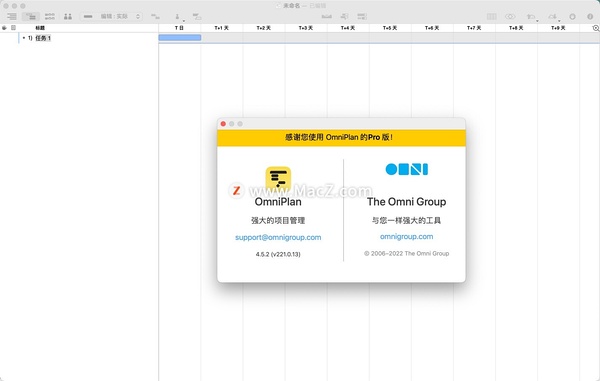Click the status column header icon
The image size is (600, 381).
click(x=4, y=28)
